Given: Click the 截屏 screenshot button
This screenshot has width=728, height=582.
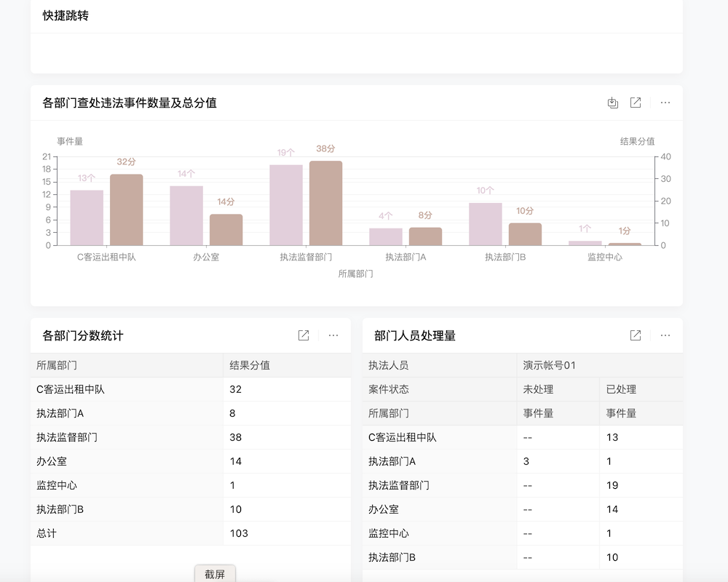Looking at the screenshot, I should (x=215, y=573).
